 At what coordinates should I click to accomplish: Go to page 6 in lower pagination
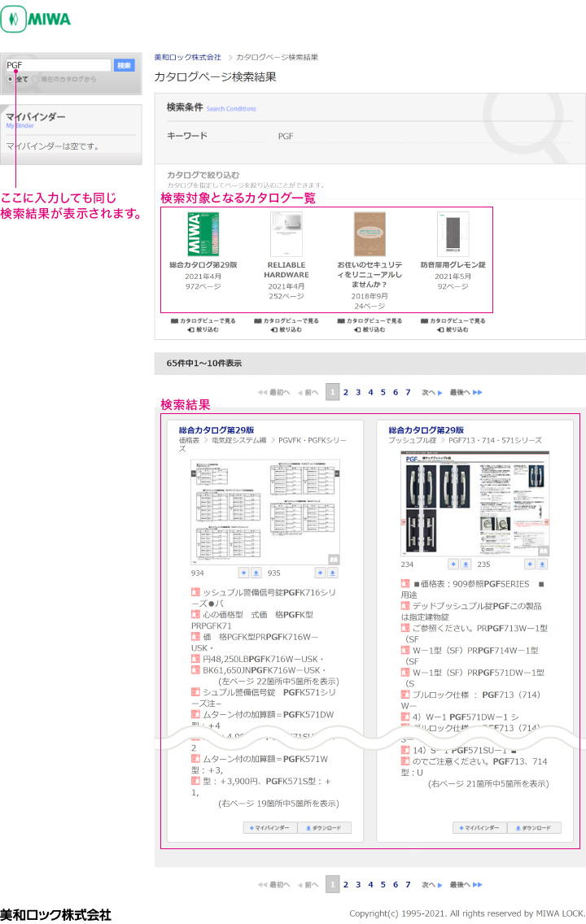click(x=395, y=884)
